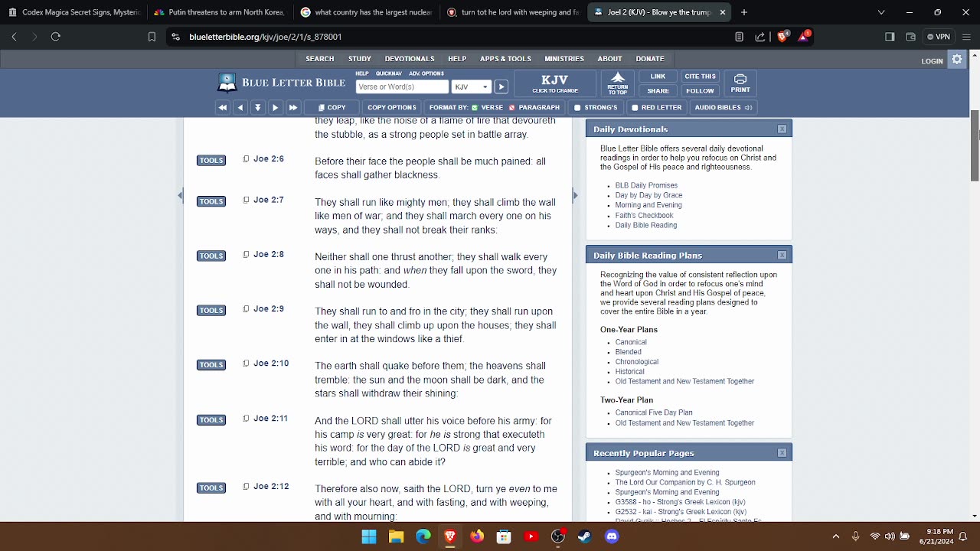Go to first chapter with double-left arrow
980x551 pixels.
click(223, 108)
